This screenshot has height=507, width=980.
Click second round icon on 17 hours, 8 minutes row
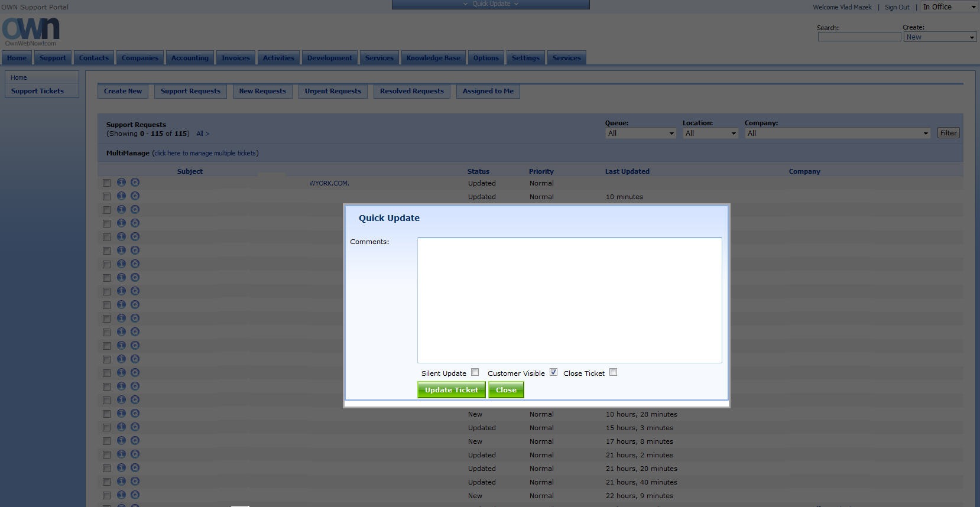(x=135, y=441)
